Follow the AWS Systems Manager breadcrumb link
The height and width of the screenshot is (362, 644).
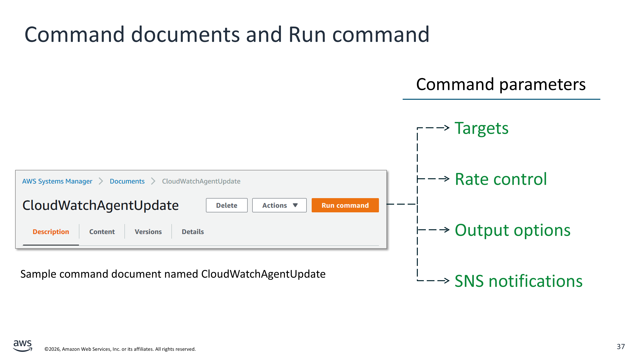point(57,181)
